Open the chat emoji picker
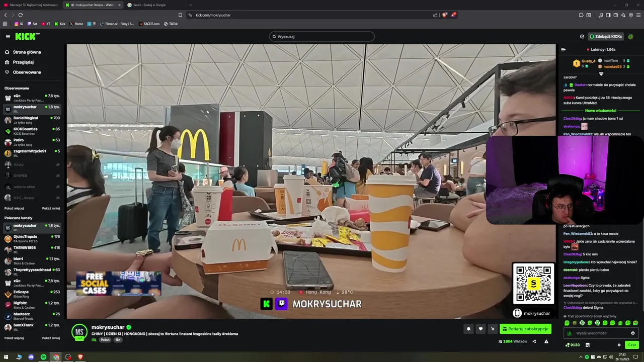The width and height of the screenshot is (644, 362). click(633, 333)
